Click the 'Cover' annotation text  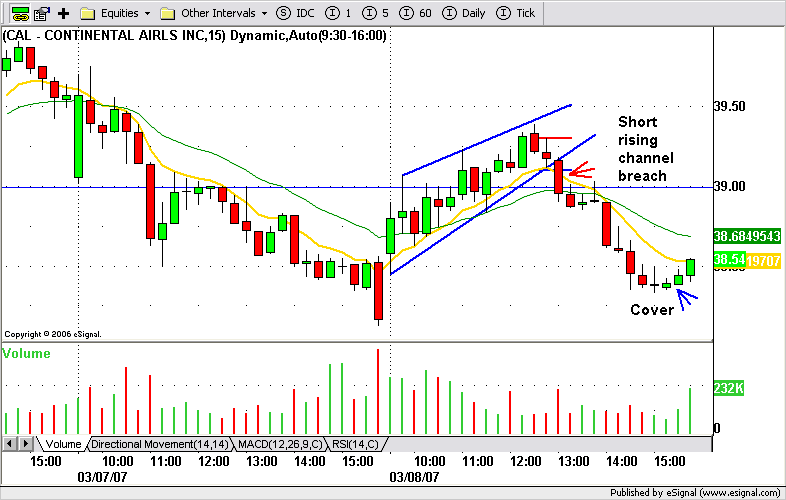tap(652, 310)
